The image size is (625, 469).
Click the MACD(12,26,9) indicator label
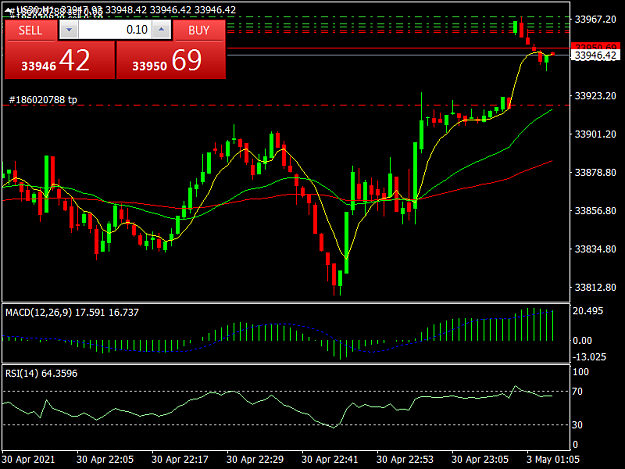(72, 312)
